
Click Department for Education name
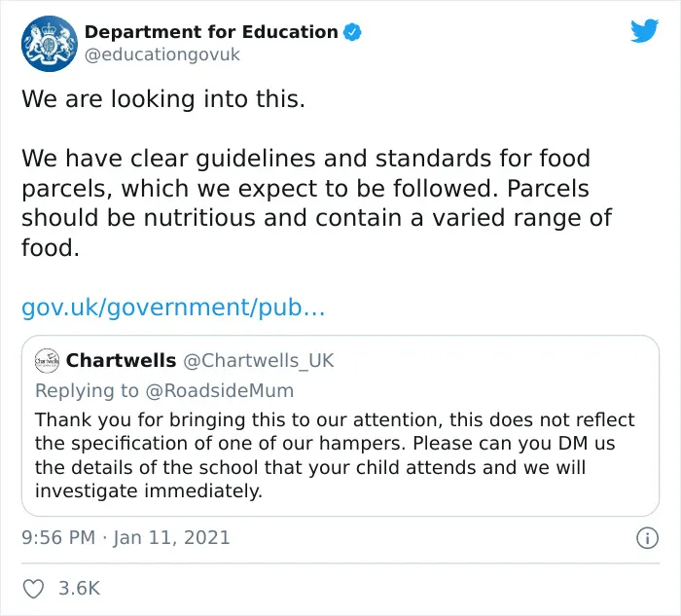[x=211, y=32]
